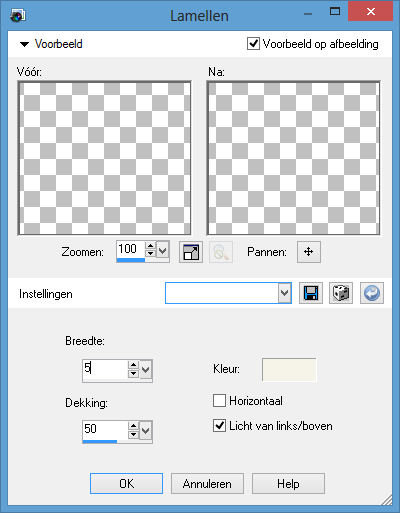400x513 pixels.
Task: Click the Annuleren button
Action: coord(207,483)
